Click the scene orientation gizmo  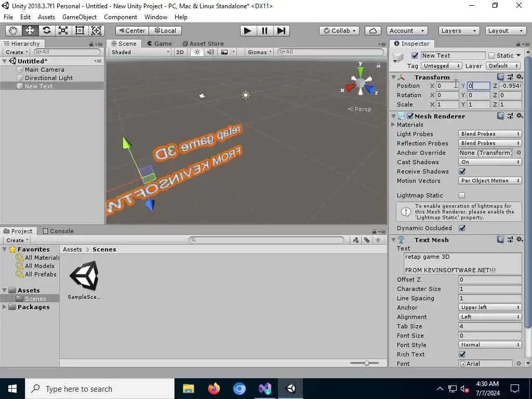tap(361, 82)
